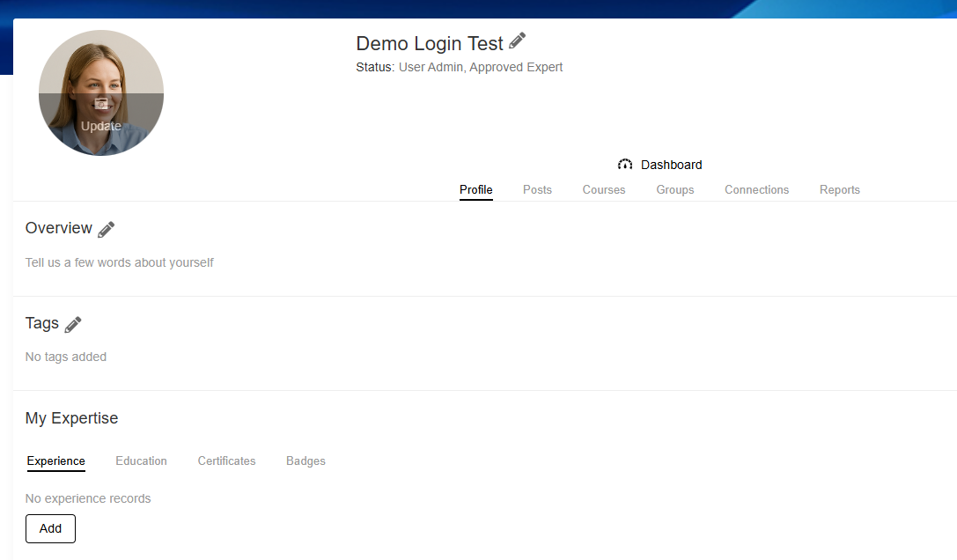Click the Dashboard gauge icon
This screenshot has width=957, height=560.
pyautogui.click(x=625, y=165)
